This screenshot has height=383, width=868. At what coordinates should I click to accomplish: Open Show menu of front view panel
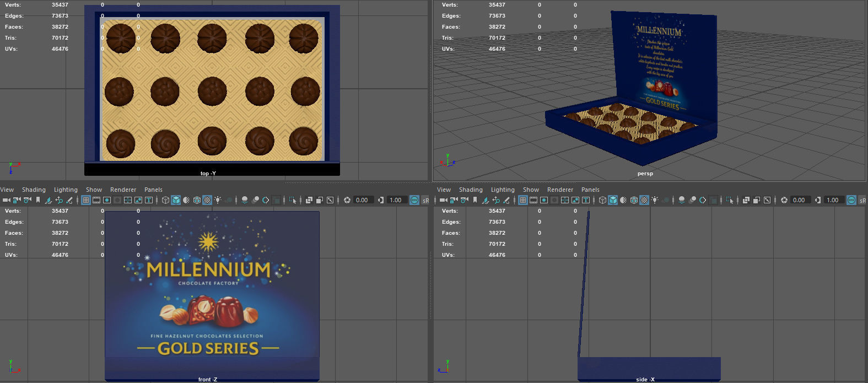pos(94,190)
